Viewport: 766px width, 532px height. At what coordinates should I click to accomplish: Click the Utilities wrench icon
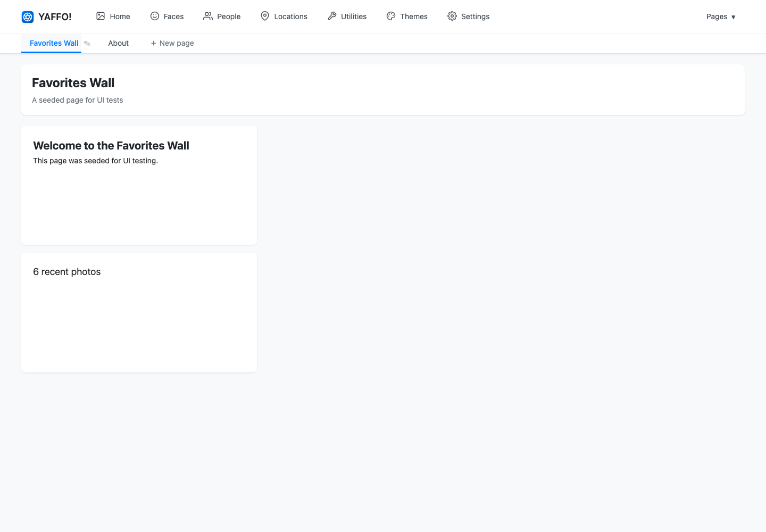pos(332,16)
